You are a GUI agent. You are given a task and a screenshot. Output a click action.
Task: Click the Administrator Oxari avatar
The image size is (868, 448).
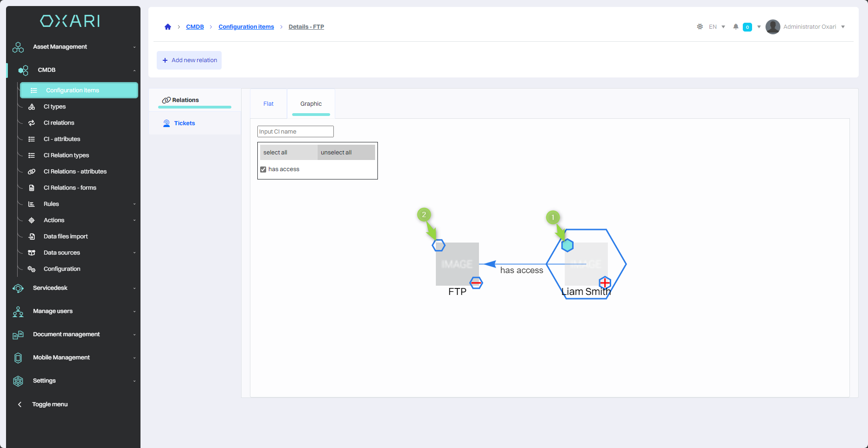(772, 27)
